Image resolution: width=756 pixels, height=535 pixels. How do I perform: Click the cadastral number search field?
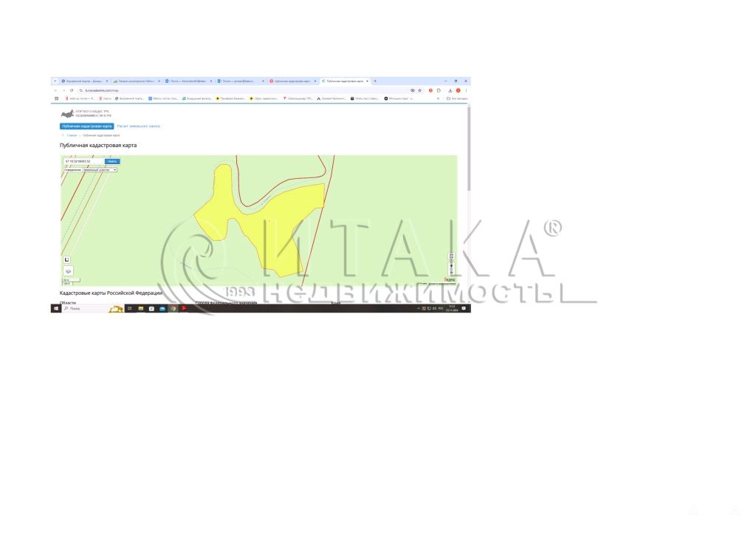click(84, 161)
